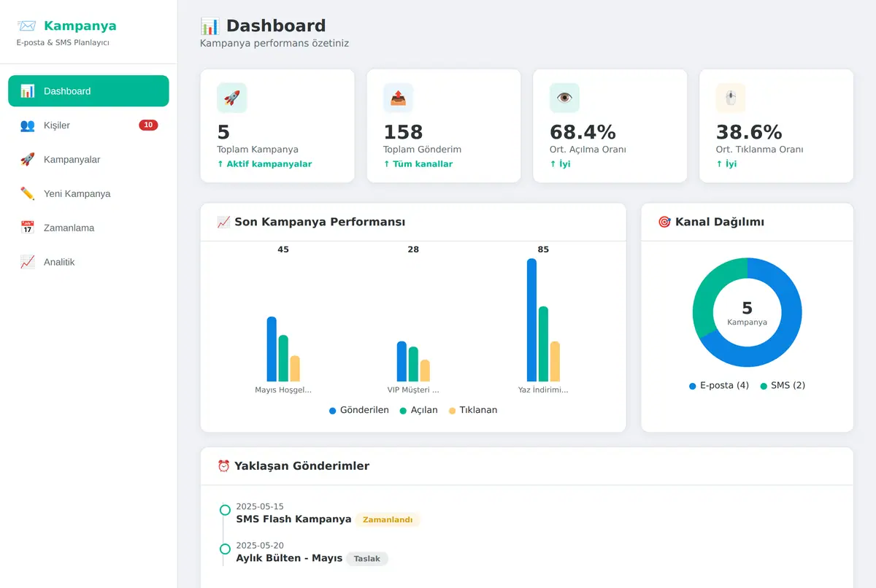Open the Dashboard menu item
The height and width of the screenshot is (588, 876).
coord(88,91)
